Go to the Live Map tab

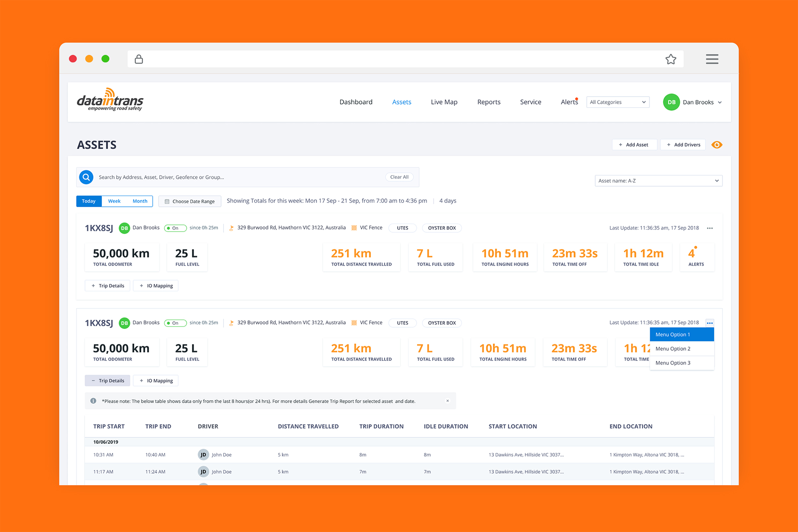point(444,102)
